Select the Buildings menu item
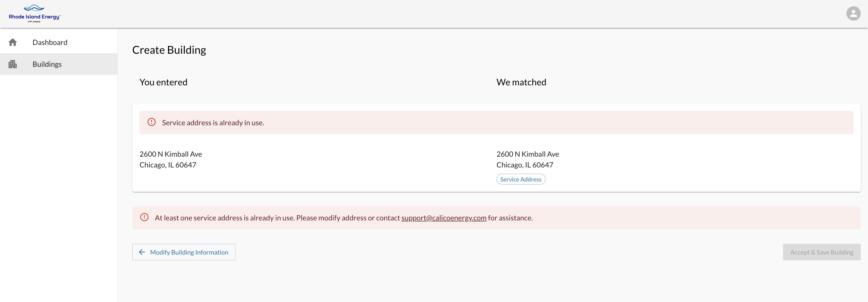This screenshot has width=868, height=302. click(47, 64)
